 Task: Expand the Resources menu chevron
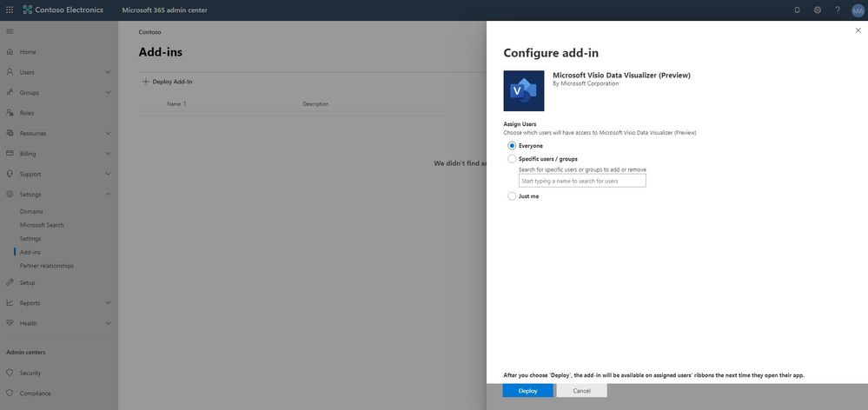[108, 134]
